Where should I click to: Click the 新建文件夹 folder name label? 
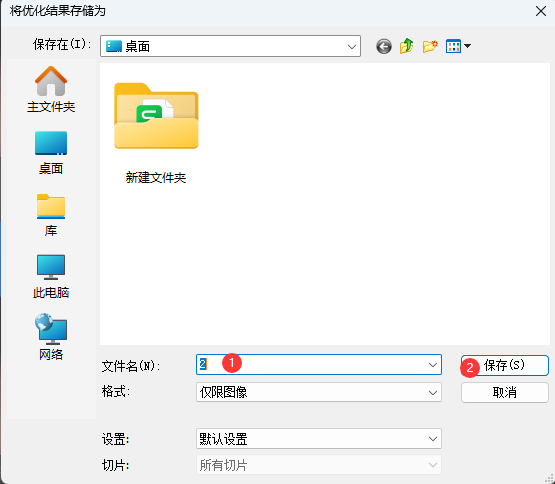point(156,178)
